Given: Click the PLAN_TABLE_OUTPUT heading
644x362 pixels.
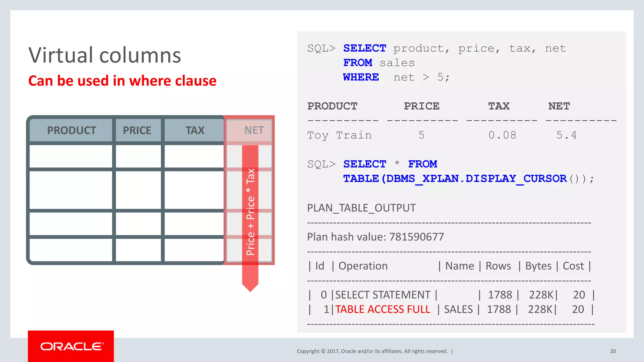Looking at the screenshot, I should (362, 208).
